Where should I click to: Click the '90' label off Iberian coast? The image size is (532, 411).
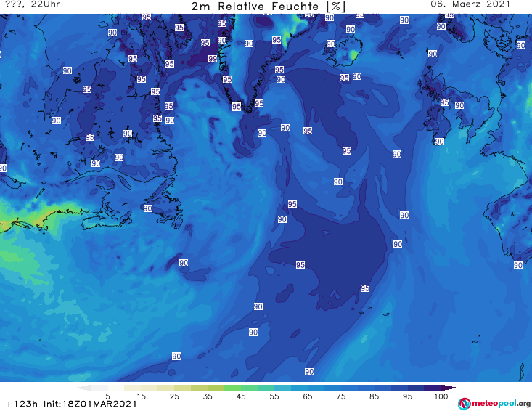coord(517,265)
